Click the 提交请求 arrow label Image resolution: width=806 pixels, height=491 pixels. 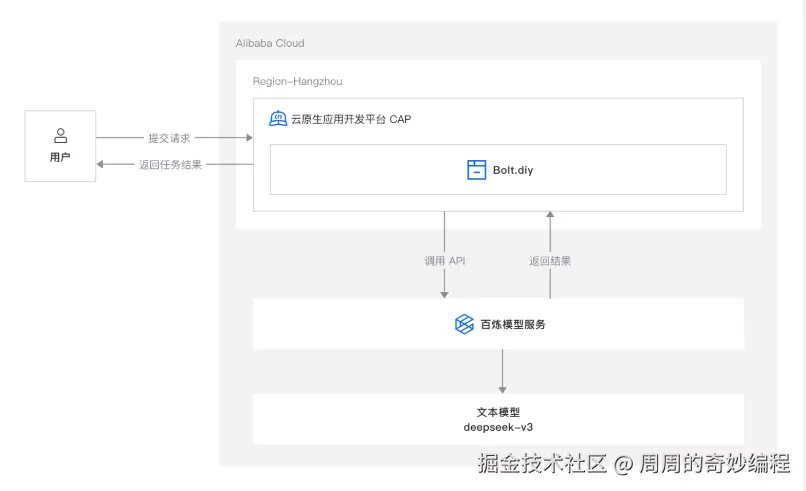[x=169, y=138]
